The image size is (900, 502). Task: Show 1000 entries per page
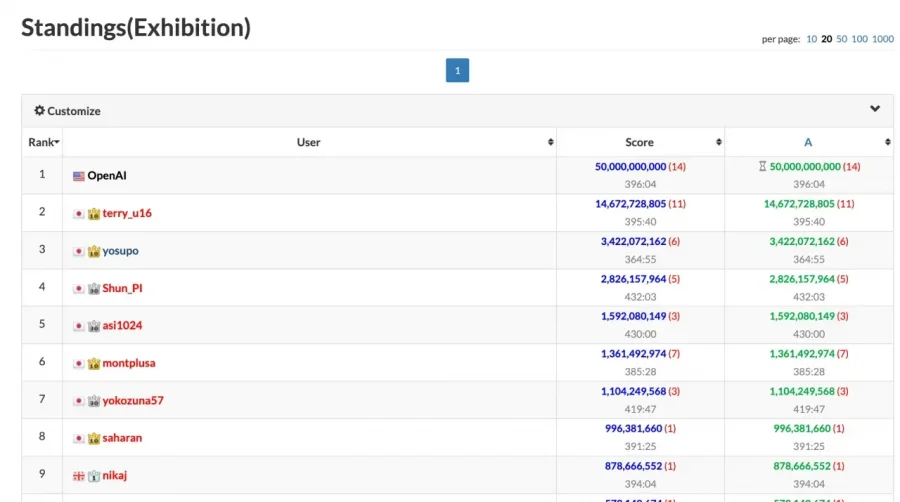(883, 39)
